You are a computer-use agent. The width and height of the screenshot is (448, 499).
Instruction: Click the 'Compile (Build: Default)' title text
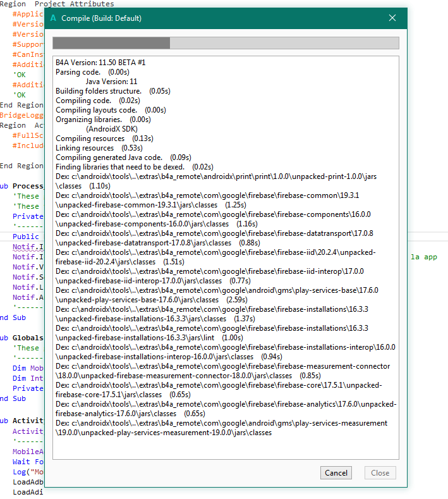point(102,18)
